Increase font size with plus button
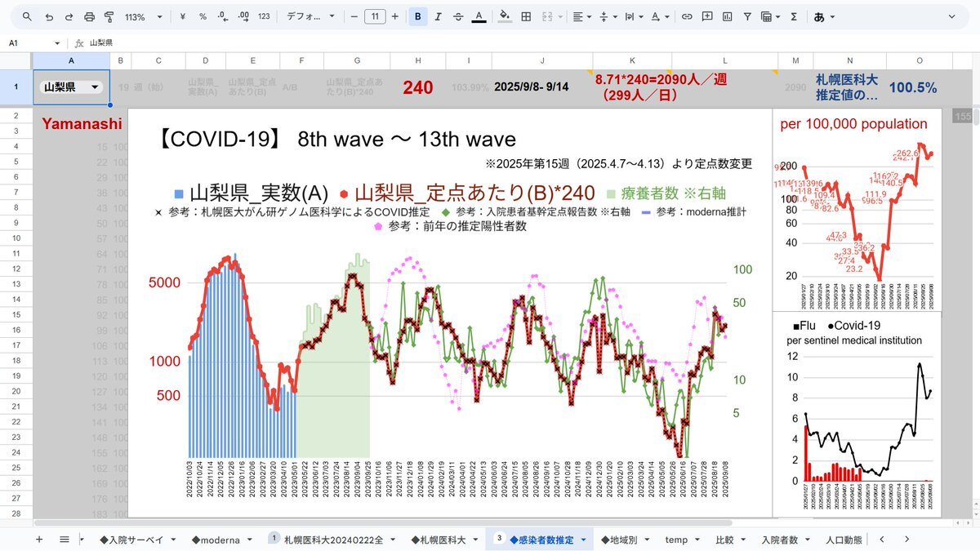The height and width of the screenshot is (551, 980). tap(395, 16)
